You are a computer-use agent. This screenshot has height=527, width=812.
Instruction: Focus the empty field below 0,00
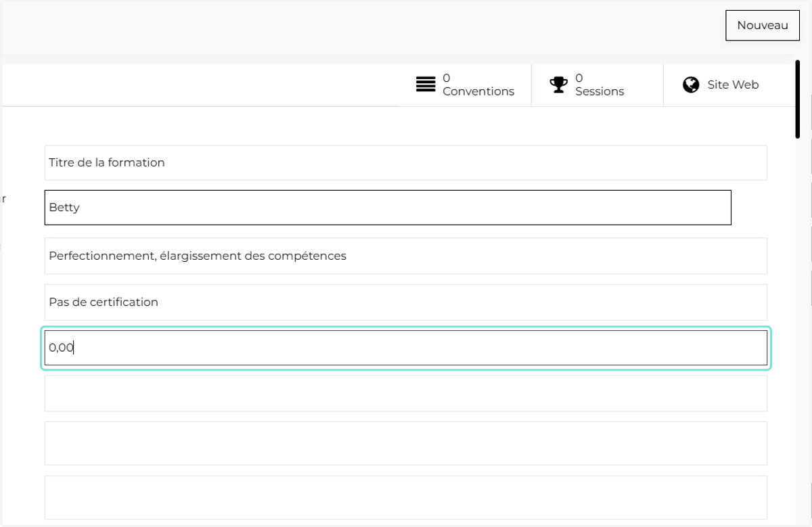pos(406,393)
